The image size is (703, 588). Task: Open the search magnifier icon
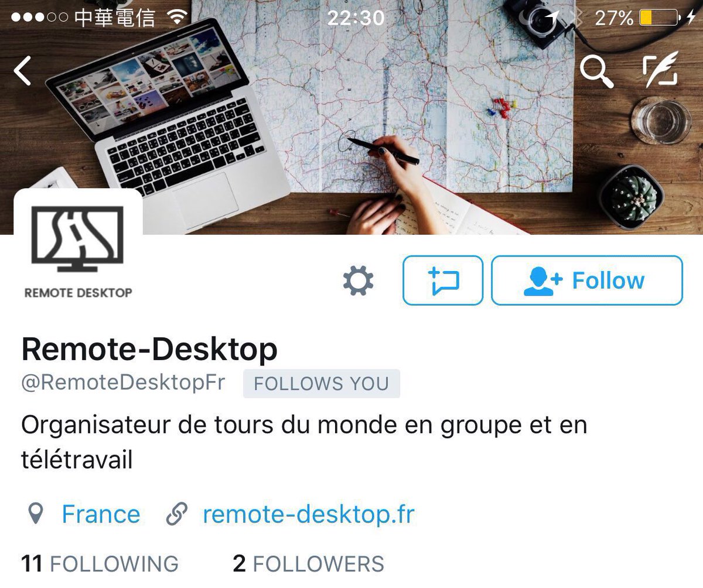coord(596,71)
